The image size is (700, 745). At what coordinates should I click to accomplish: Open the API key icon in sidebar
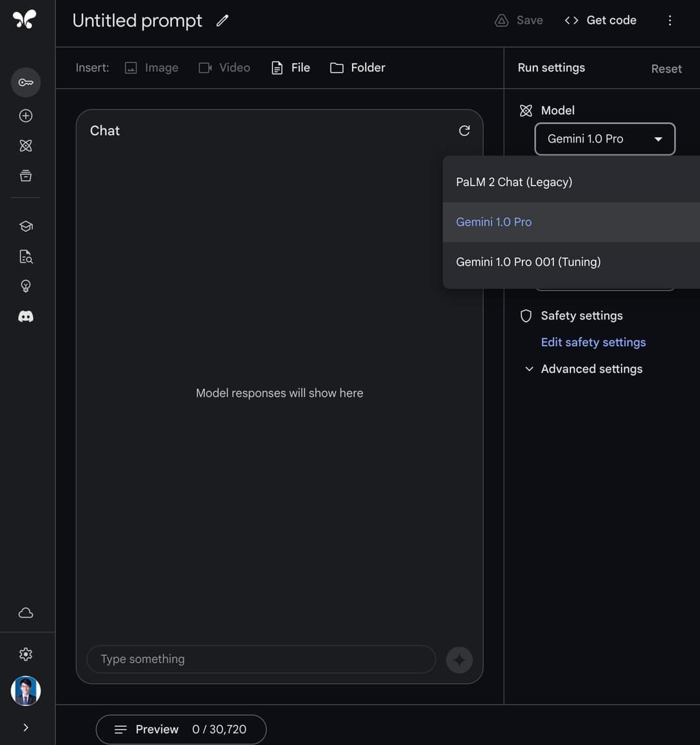26,82
